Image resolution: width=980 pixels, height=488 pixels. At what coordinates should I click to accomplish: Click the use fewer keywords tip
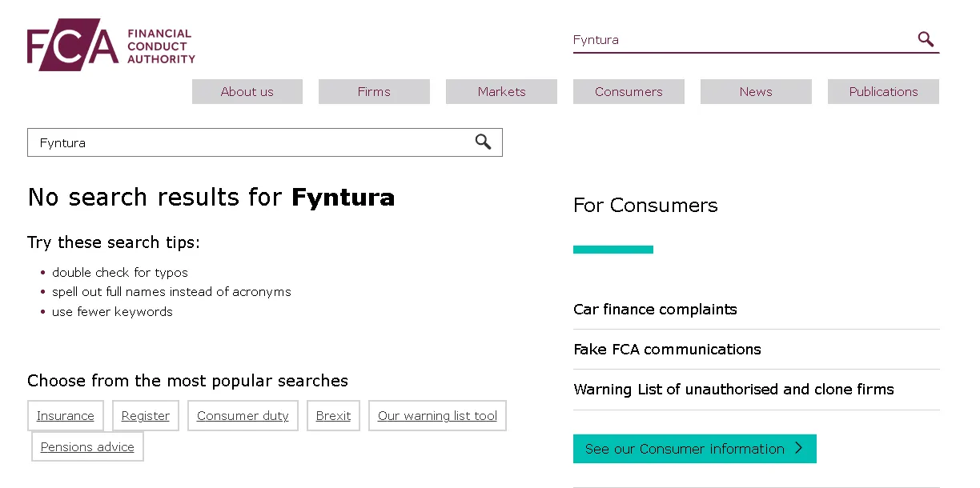112,312
